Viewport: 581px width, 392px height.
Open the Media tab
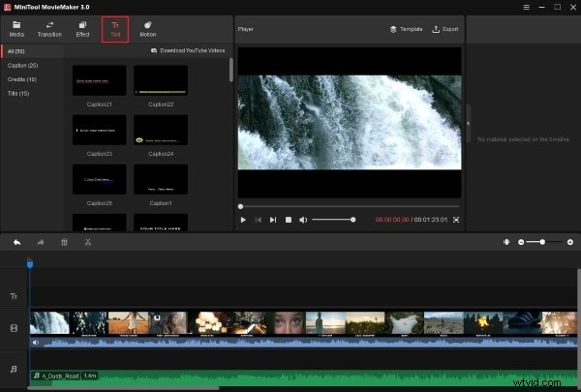pos(16,29)
